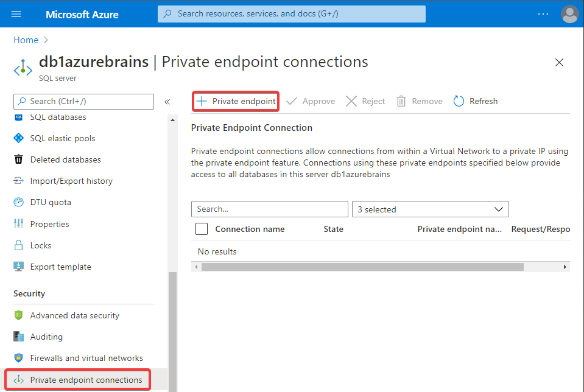Click Firewalls and virtual networks shield icon
This screenshot has height=392, width=584.
click(18, 358)
